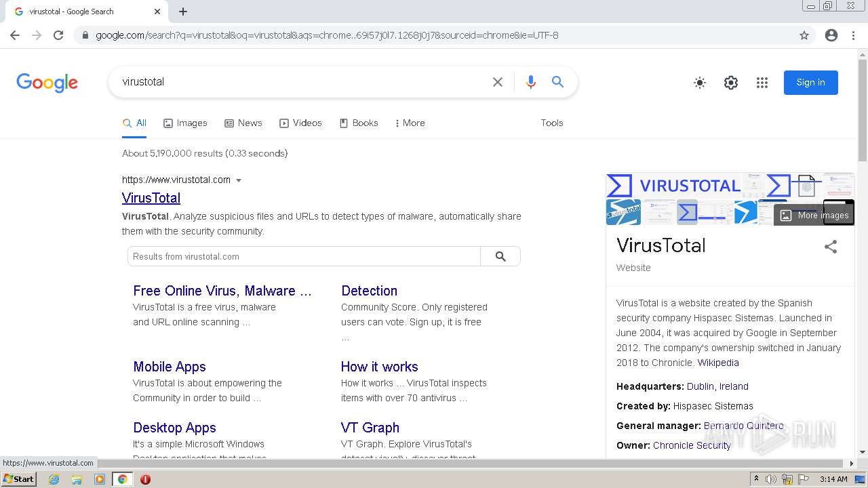
Task: Open the Google apps grid
Action: click(x=762, y=83)
